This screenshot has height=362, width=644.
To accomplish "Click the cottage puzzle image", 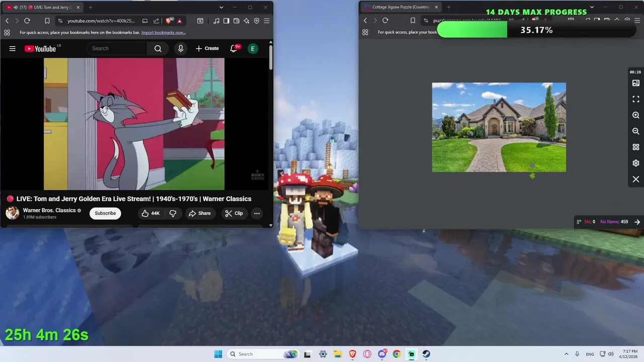I will pos(499,127).
